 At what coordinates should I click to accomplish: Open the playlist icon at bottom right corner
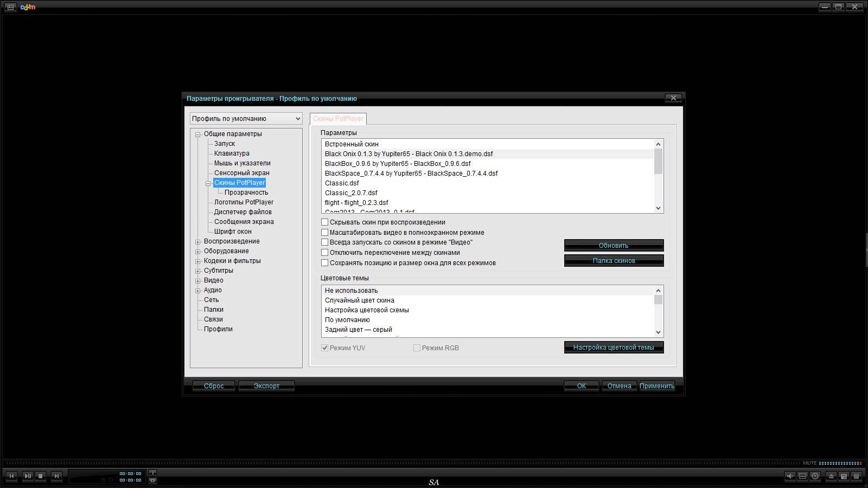tap(856, 476)
